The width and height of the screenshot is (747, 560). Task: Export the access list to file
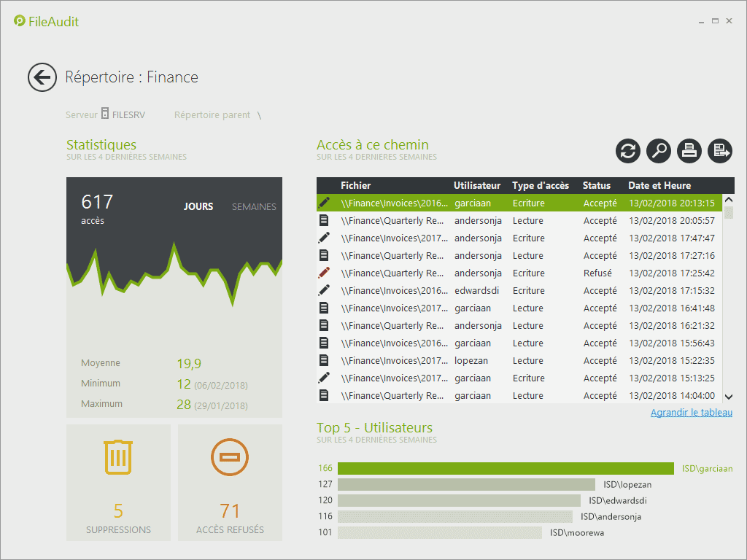(x=720, y=151)
